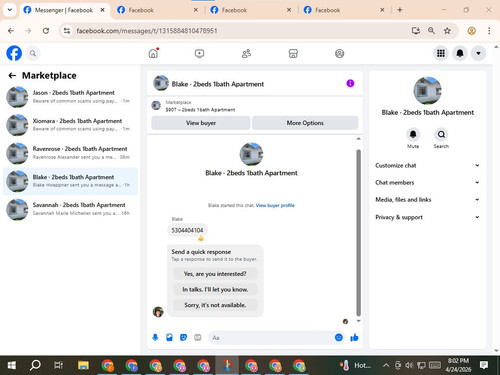This screenshot has height=375, width=500.
Task: Click the Aa message input field
Action: point(272,338)
